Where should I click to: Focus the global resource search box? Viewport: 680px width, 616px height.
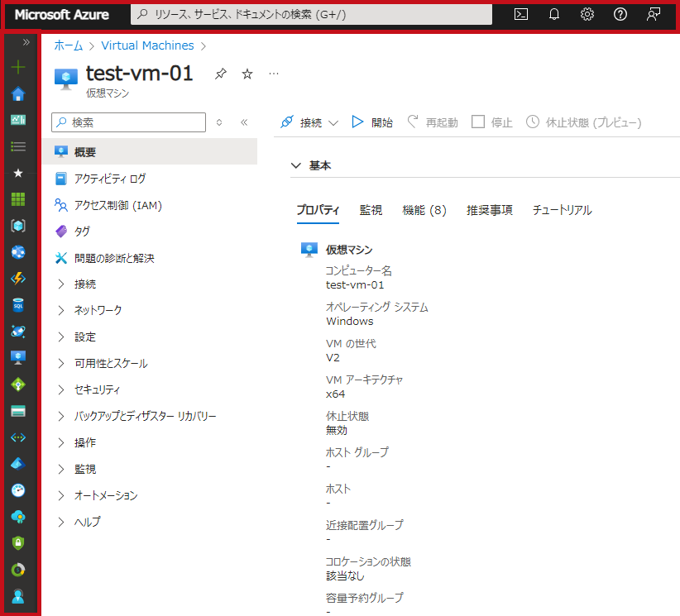[x=311, y=15]
